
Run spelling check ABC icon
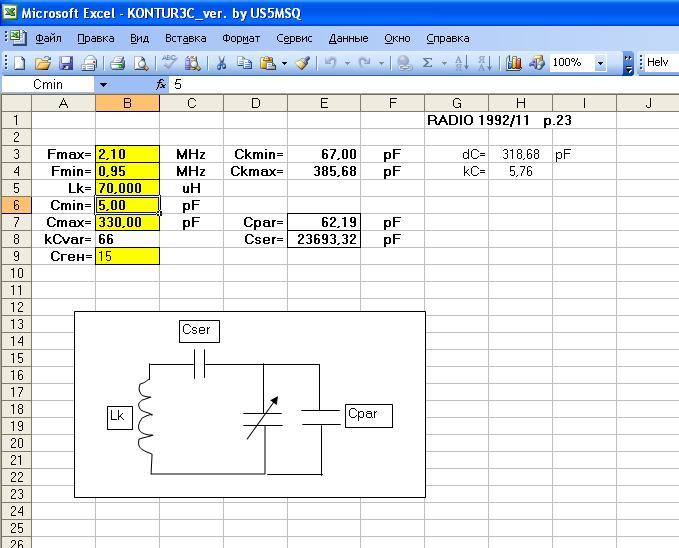[x=168, y=63]
